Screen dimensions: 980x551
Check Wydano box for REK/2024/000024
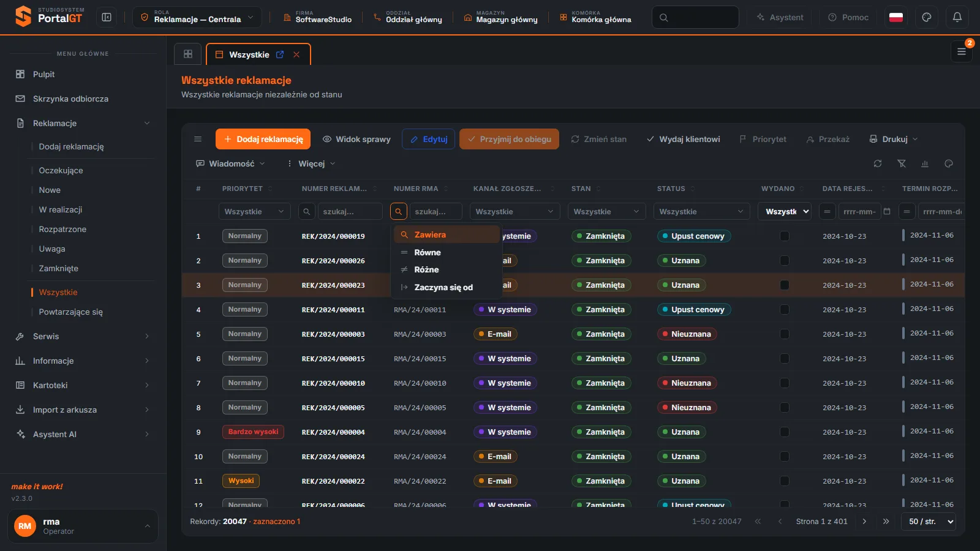pyautogui.click(x=785, y=457)
